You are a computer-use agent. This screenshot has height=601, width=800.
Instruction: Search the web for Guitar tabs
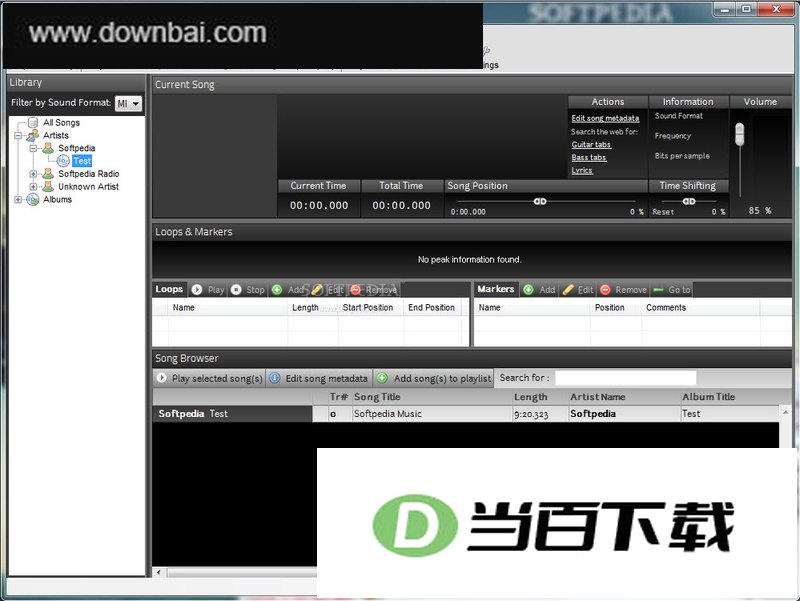point(591,145)
